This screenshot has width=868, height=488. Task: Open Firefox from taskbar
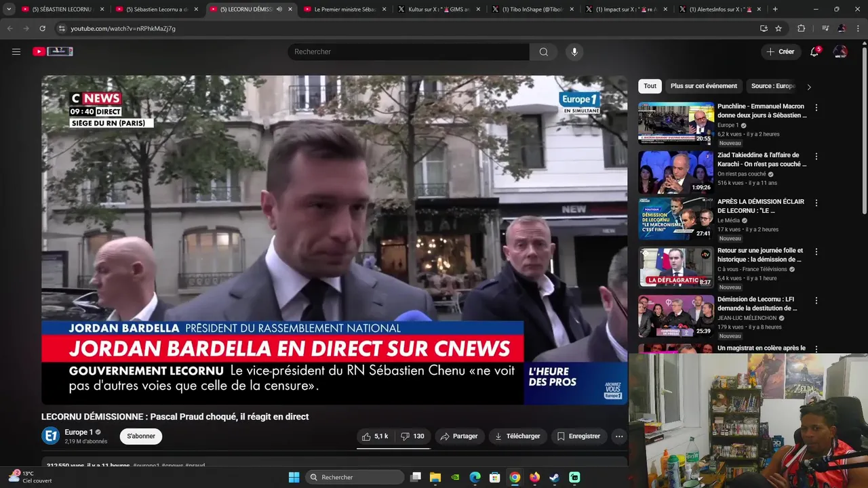coord(534,477)
